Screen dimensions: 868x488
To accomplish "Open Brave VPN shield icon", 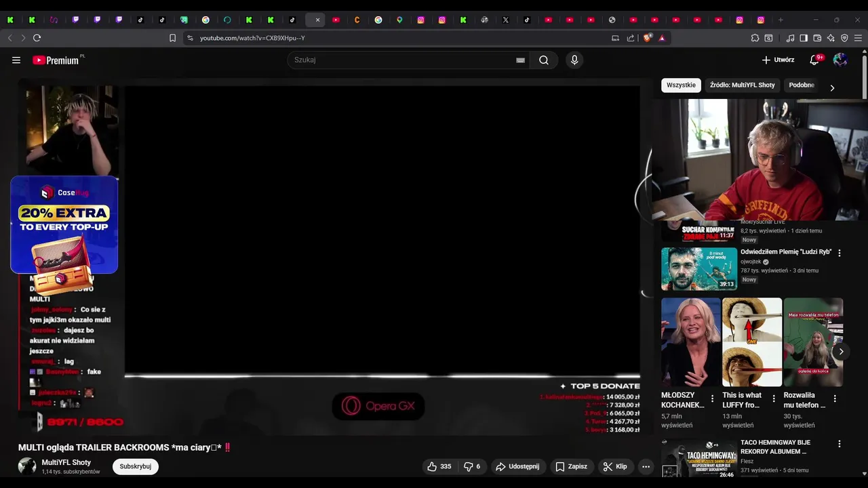I will point(844,38).
